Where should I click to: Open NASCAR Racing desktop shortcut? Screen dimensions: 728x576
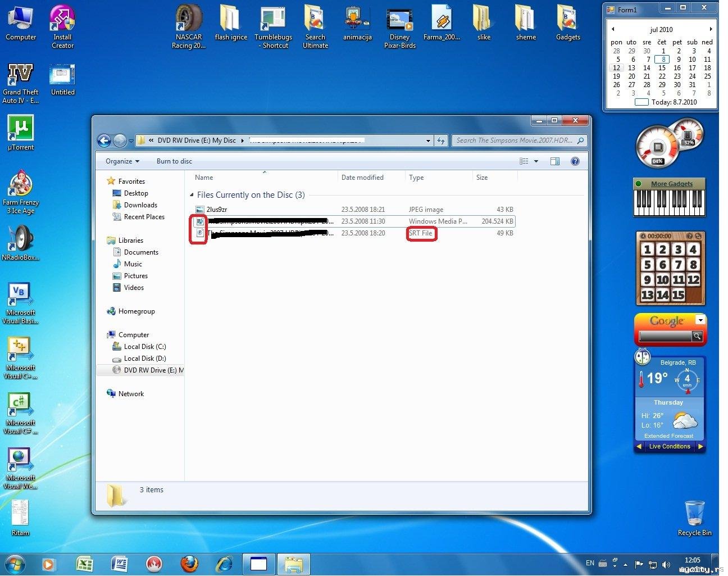pos(189,27)
